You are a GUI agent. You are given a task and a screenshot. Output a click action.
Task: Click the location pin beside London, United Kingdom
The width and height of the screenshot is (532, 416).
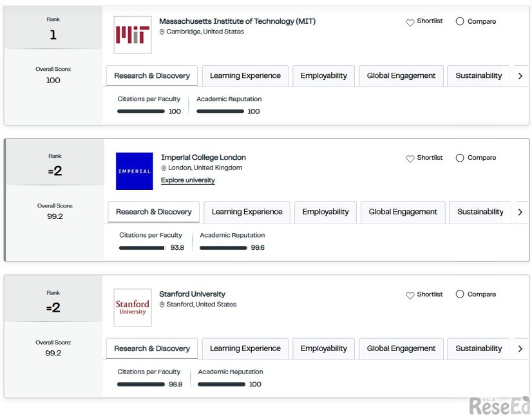[x=164, y=168]
